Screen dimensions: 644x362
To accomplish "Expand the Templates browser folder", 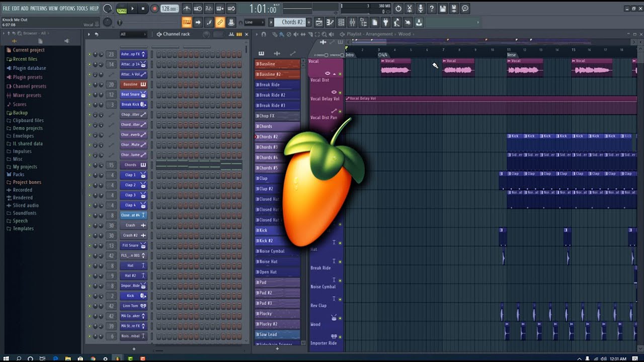I will [x=23, y=228].
